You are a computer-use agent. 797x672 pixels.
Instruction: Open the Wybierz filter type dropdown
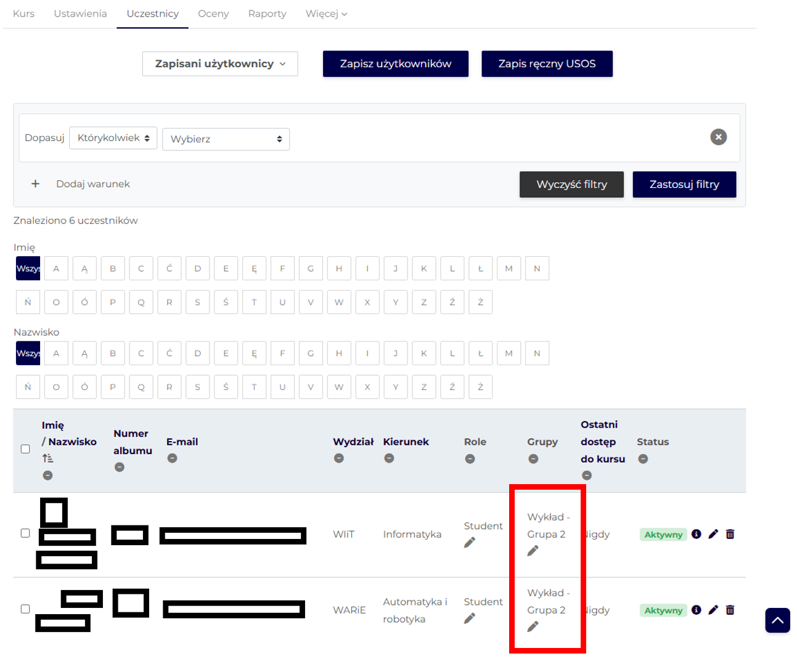point(226,139)
